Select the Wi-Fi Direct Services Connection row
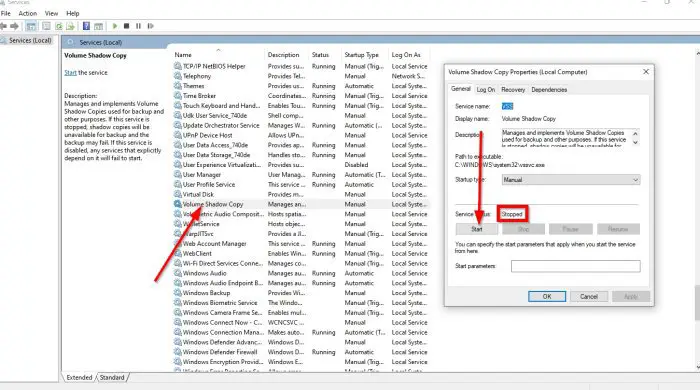700x390 pixels. tap(301, 263)
